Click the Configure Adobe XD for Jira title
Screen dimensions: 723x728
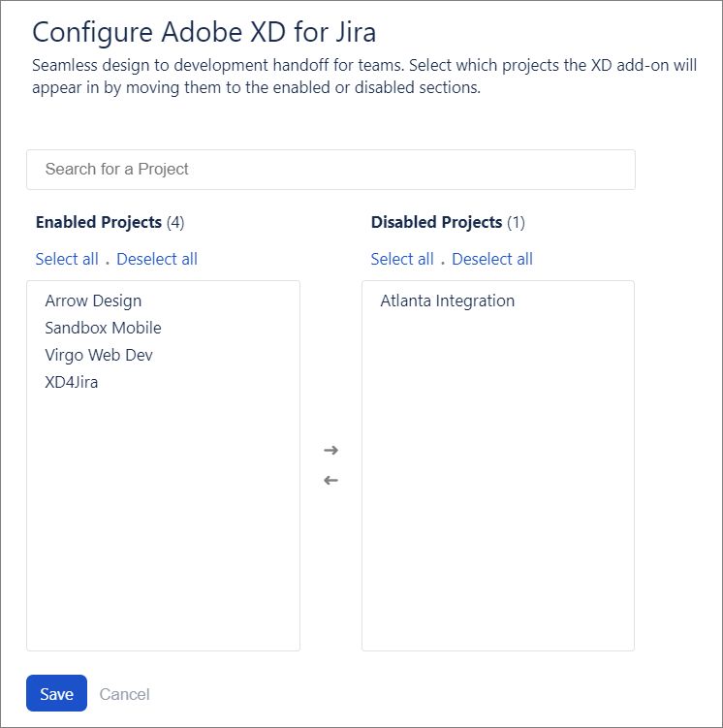coord(204,31)
